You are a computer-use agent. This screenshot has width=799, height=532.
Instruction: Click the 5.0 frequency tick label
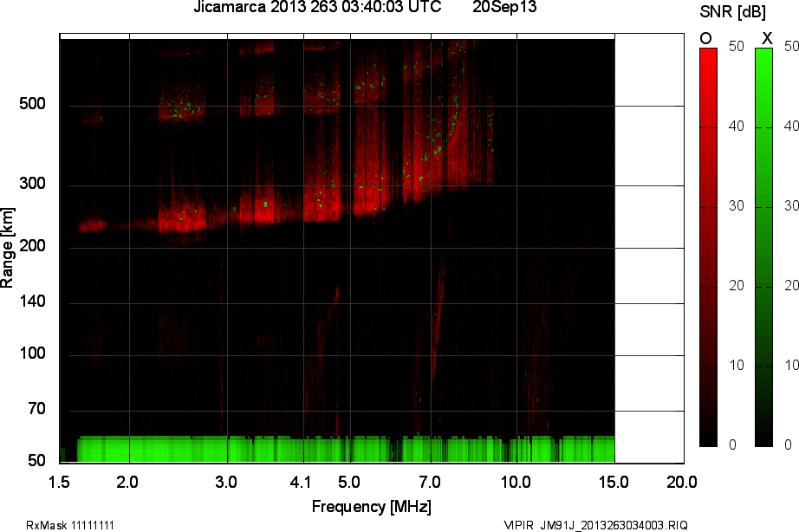(x=349, y=482)
